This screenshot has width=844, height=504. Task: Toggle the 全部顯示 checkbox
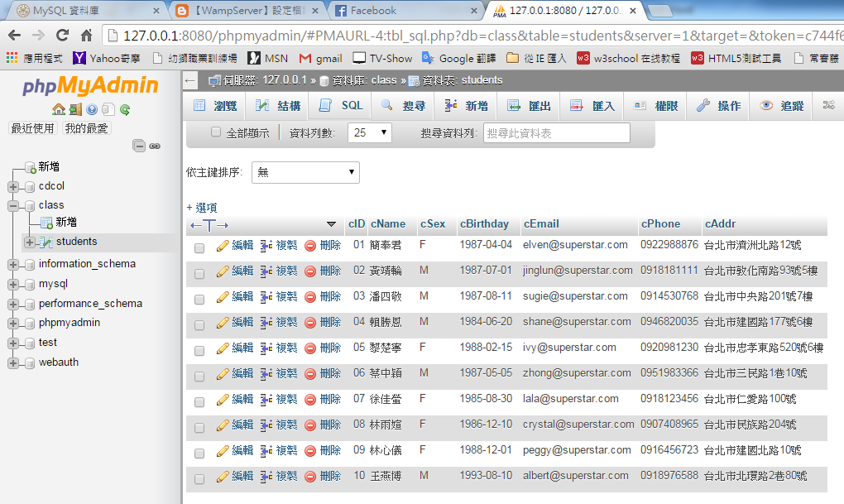point(216,132)
